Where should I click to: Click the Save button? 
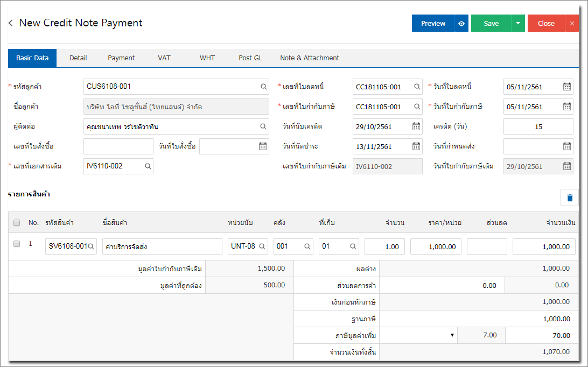pos(491,23)
